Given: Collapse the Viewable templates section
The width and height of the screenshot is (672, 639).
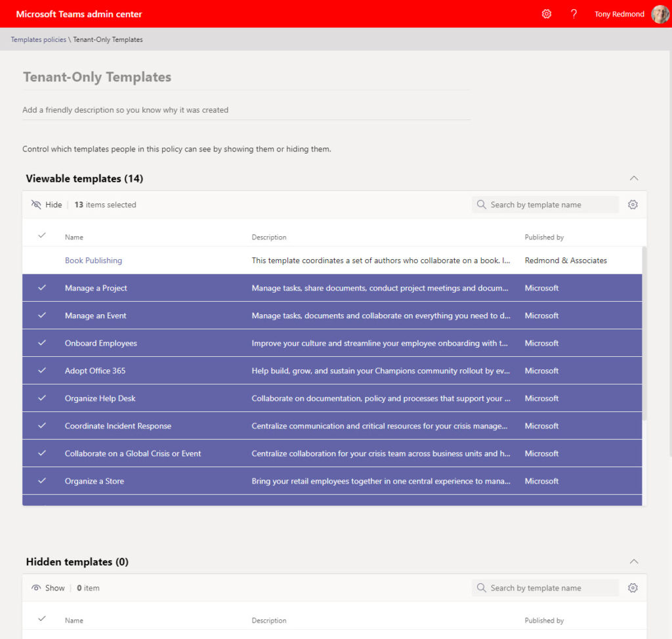Looking at the screenshot, I should 634,178.
